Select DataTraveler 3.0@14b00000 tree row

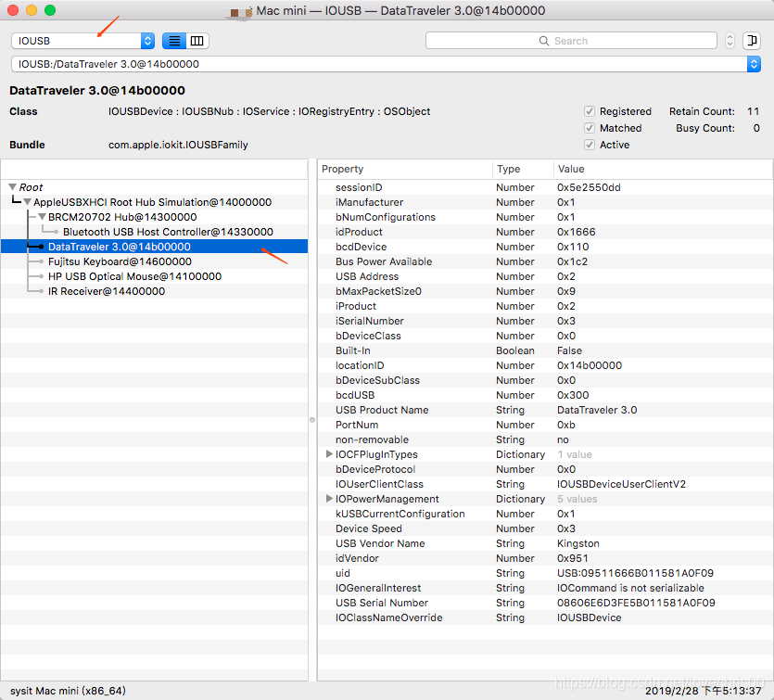click(155, 247)
